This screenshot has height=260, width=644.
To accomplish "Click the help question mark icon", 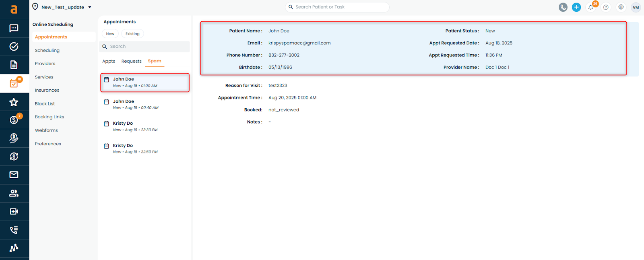I will tap(606, 7).
